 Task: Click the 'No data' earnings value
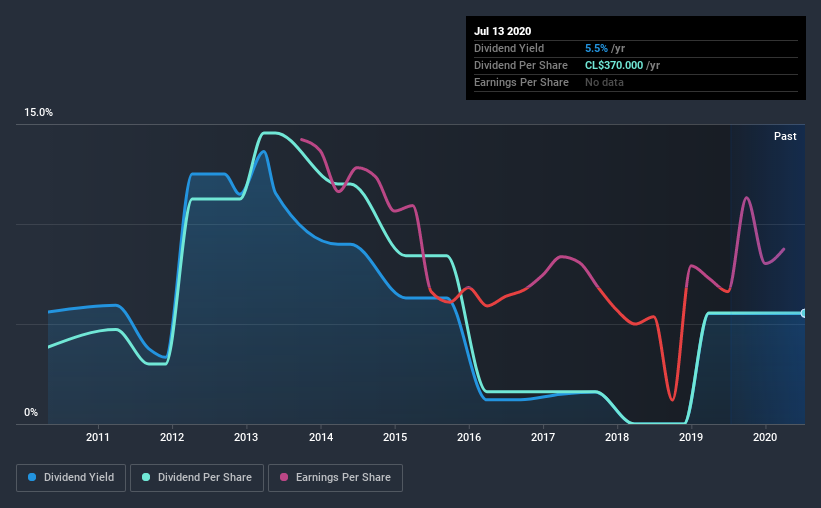point(604,82)
